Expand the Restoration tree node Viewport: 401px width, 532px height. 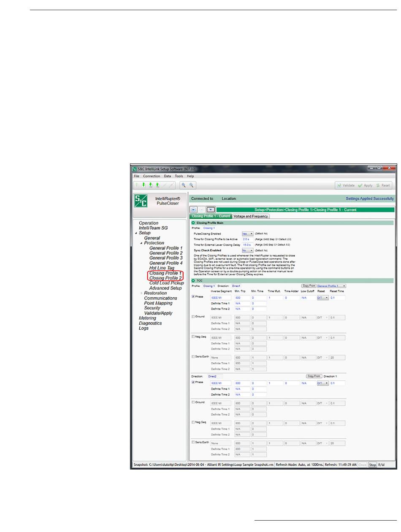(x=141, y=293)
